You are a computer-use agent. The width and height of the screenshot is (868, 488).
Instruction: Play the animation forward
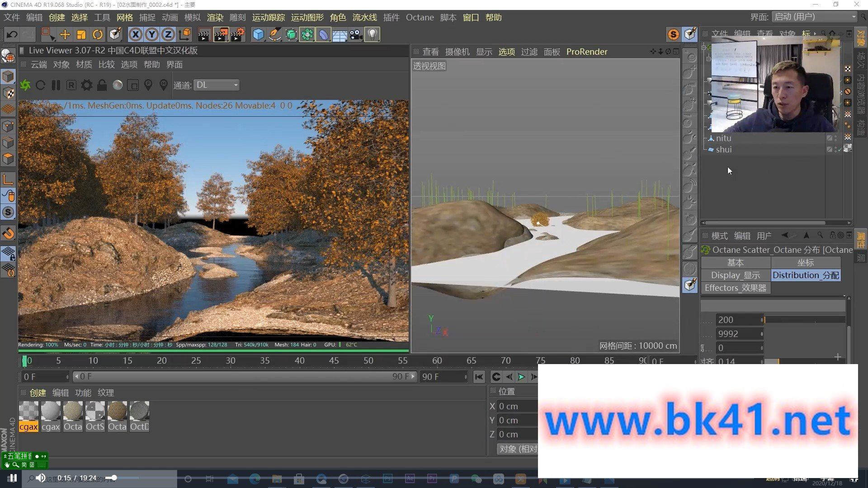click(x=521, y=377)
